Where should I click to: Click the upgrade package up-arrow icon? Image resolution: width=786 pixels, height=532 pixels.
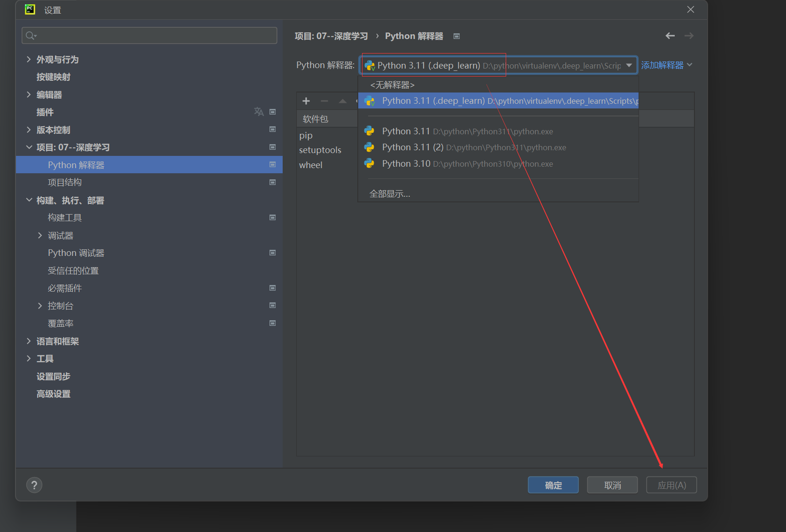[x=343, y=101]
